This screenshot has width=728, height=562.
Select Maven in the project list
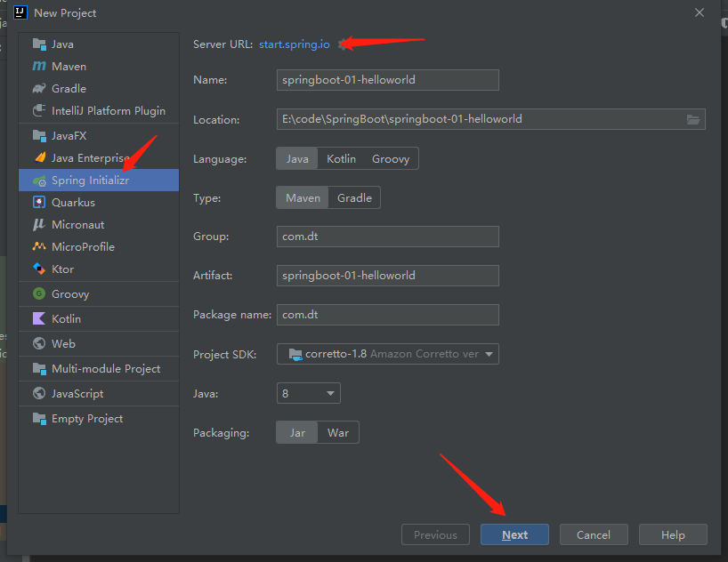click(x=99, y=67)
